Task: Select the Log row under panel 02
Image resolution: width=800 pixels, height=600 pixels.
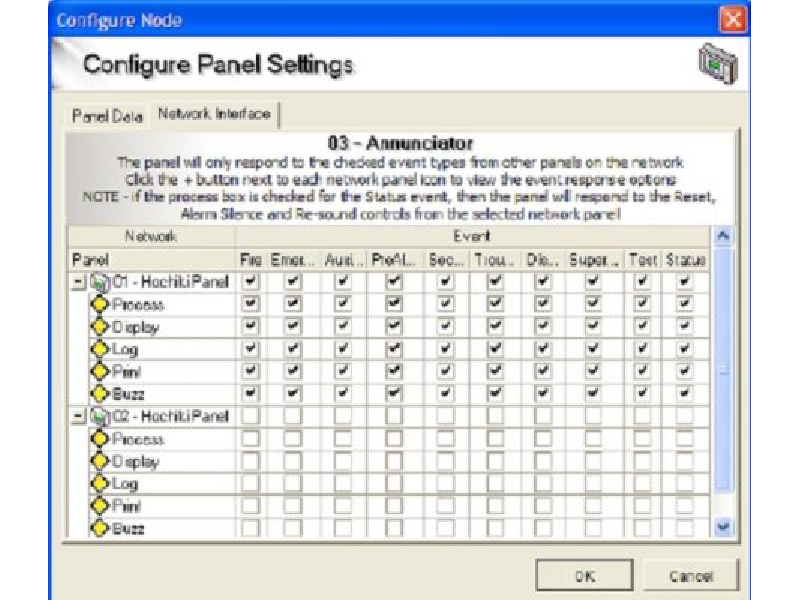Action: 125,484
